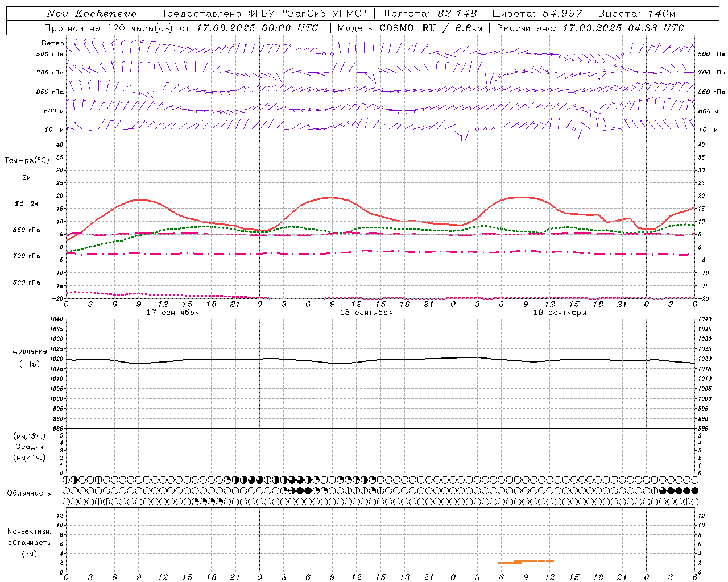The width and height of the screenshot is (728, 582).
Task: Click the 'Облачность' cloud cover label
Action: click(29, 493)
